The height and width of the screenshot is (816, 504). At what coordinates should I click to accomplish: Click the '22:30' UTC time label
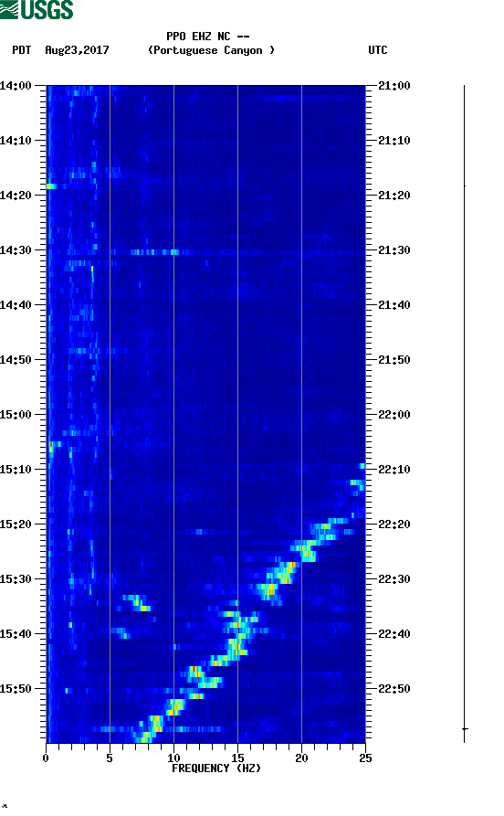point(394,579)
